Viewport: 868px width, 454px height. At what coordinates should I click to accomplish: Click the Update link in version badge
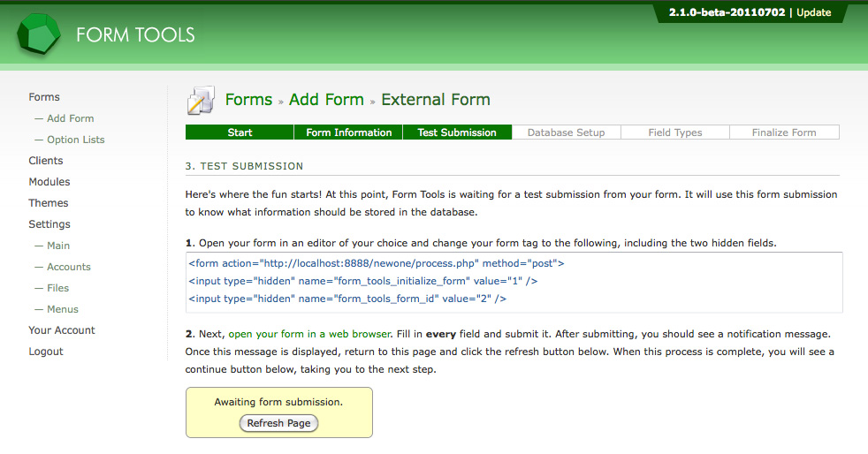click(x=814, y=12)
